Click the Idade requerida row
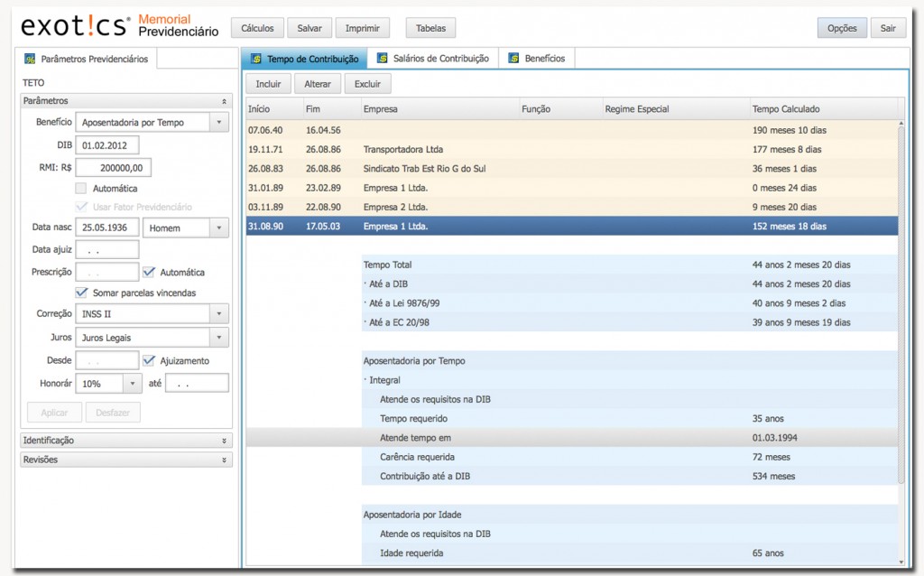This screenshot has width=924, height=576. coord(630,553)
